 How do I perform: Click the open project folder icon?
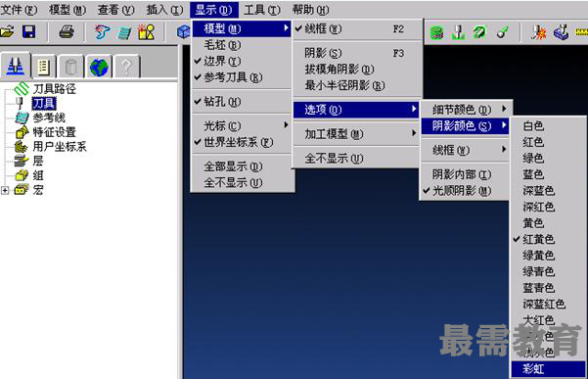point(8,32)
